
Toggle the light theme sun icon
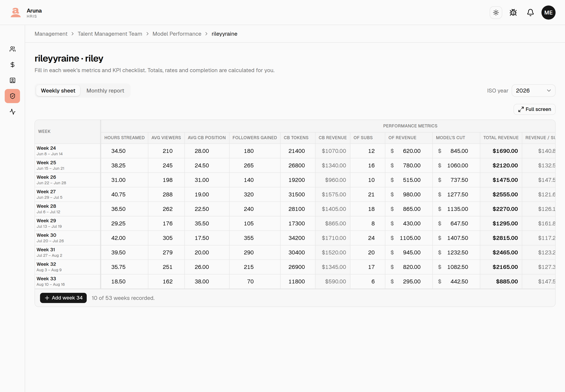click(496, 13)
